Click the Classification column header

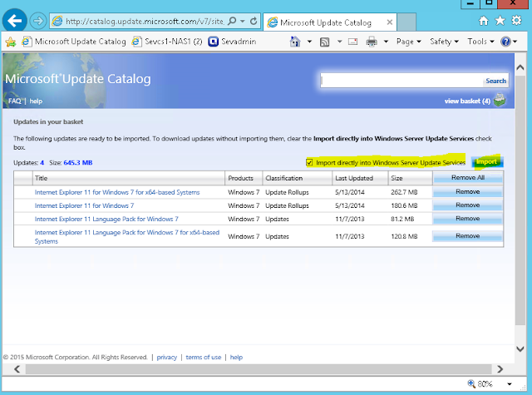[x=298, y=178]
